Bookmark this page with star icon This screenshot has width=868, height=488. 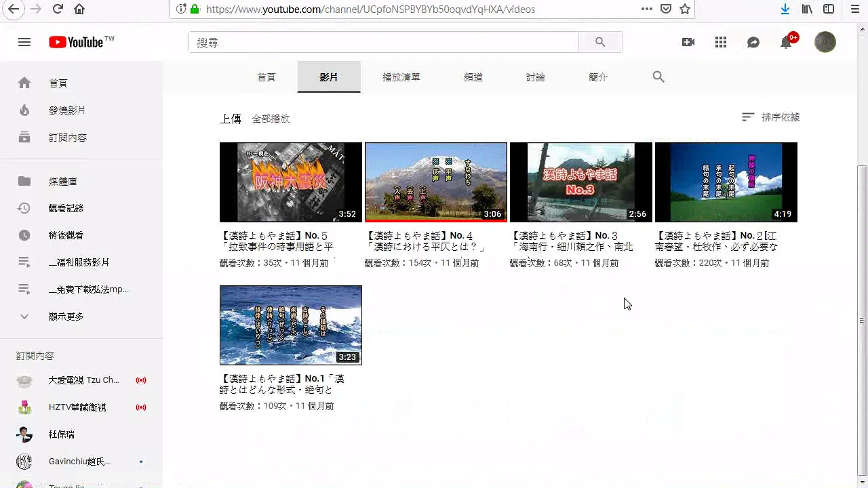point(685,9)
